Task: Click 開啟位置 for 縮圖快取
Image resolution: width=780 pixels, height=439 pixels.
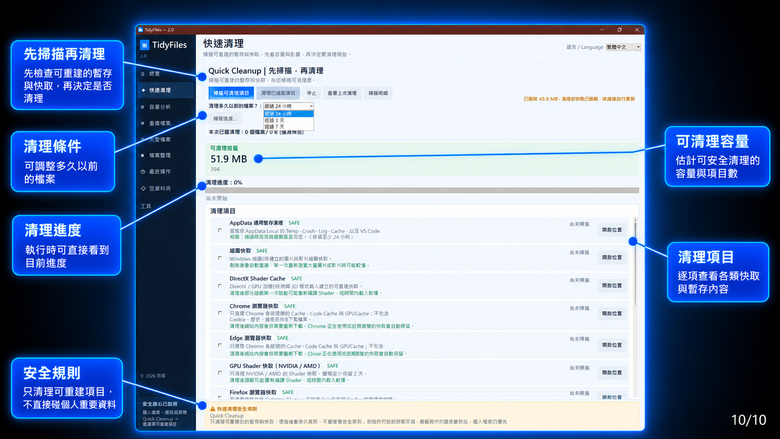Action: 612,258
